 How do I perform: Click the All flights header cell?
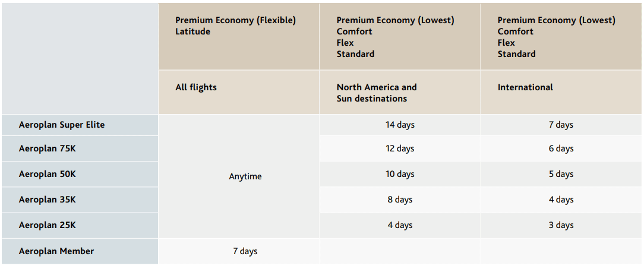pos(196,87)
